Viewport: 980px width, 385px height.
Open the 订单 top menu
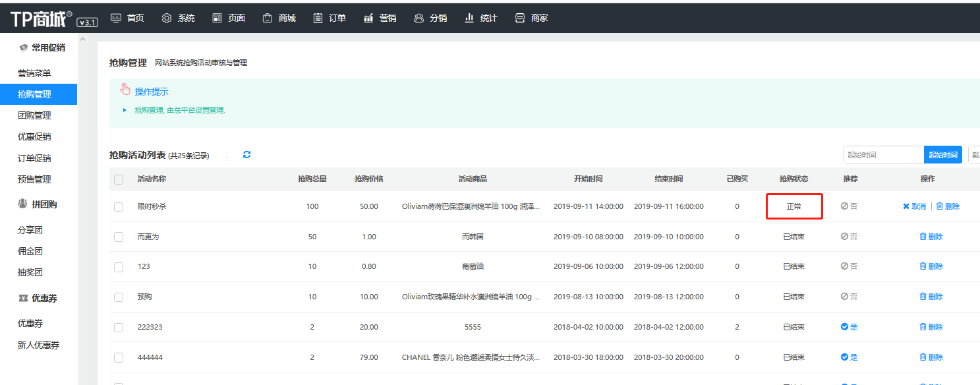pos(330,18)
